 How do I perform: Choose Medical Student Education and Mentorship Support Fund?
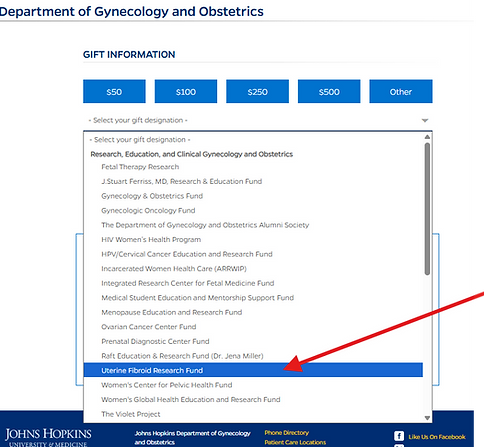(253, 298)
